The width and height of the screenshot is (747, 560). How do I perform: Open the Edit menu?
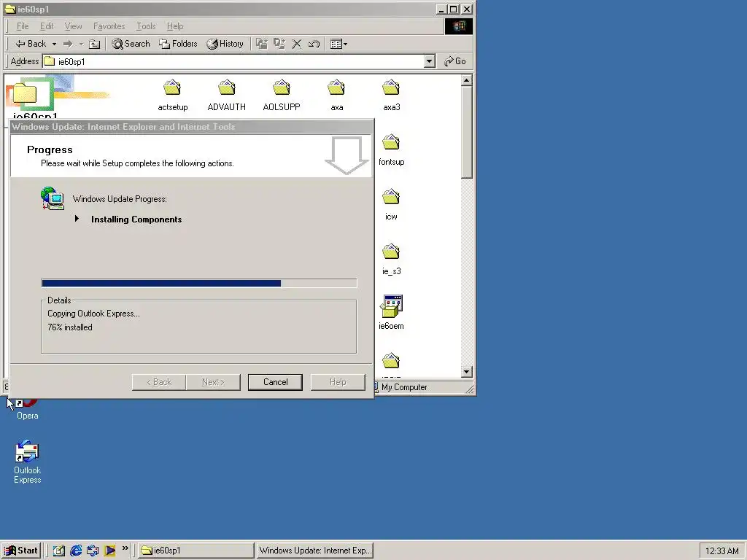(47, 26)
